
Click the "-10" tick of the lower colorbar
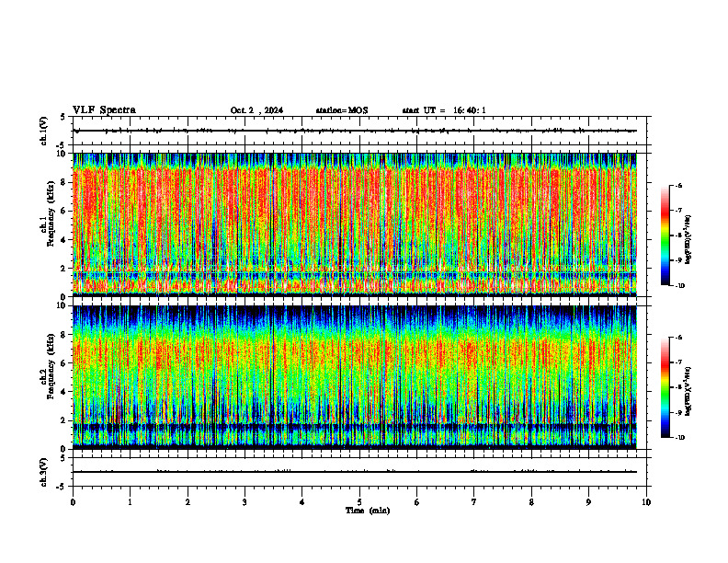(x=679, y=438)
